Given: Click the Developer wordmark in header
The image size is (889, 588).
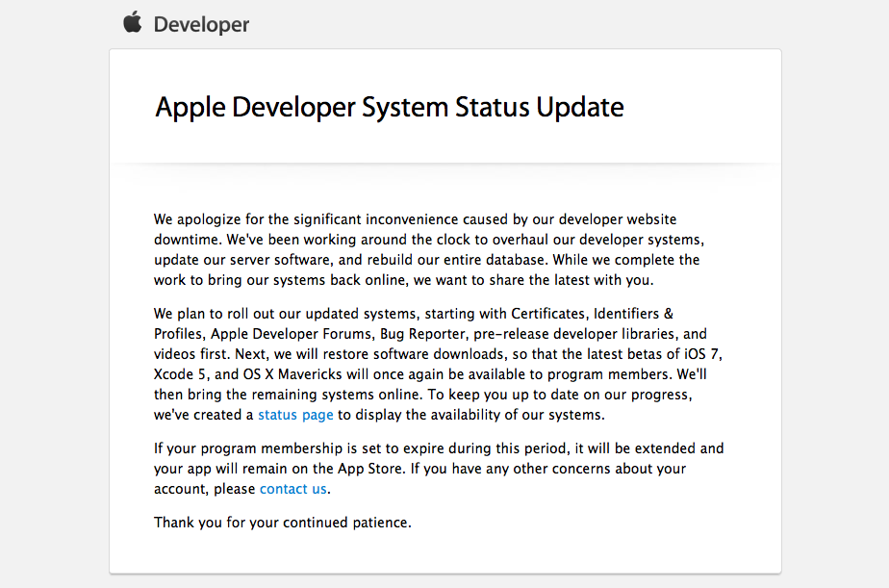Looking at the screenshot, I should coord(201,25).
